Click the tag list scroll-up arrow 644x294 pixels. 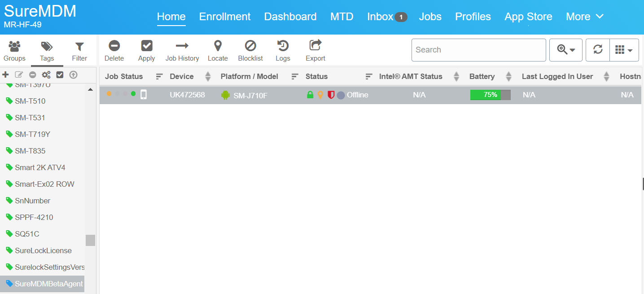90,89
